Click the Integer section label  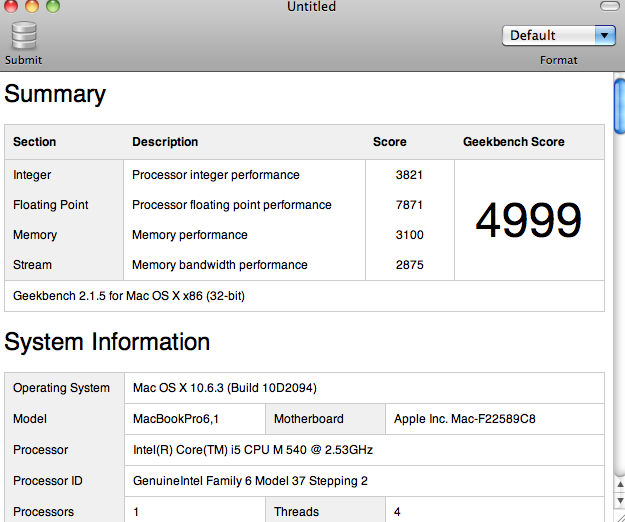tap(32, 175)
